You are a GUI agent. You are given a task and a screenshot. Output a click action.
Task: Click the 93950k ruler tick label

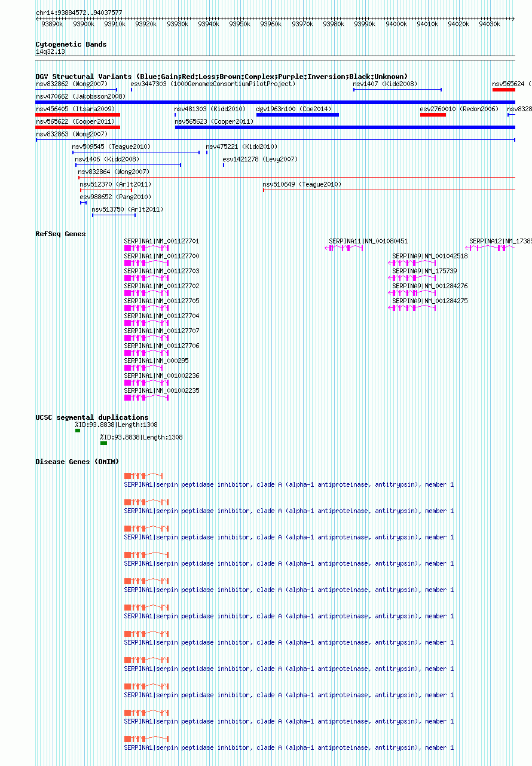point(240,24)
